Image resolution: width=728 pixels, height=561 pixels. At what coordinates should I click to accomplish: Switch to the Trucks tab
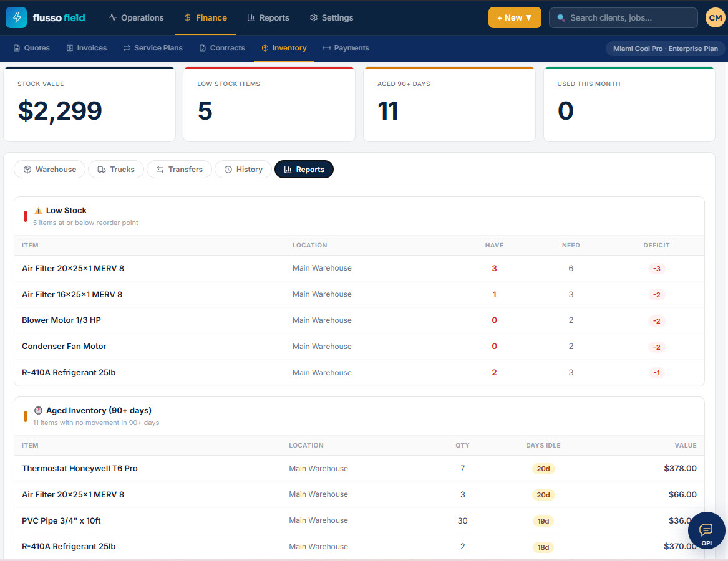click(x=116, y=170)
